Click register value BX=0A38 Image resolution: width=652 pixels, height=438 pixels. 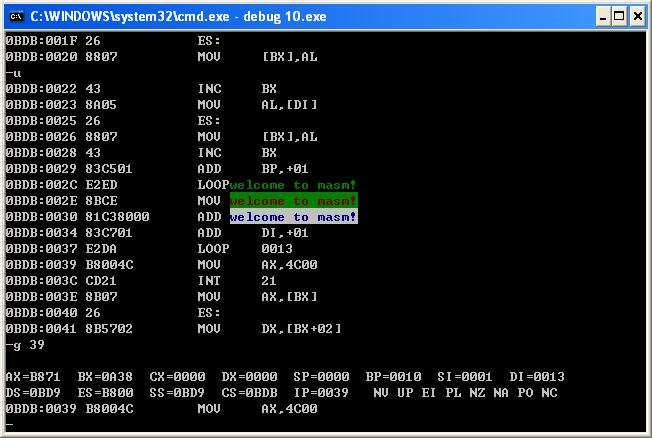pos(105,377)
